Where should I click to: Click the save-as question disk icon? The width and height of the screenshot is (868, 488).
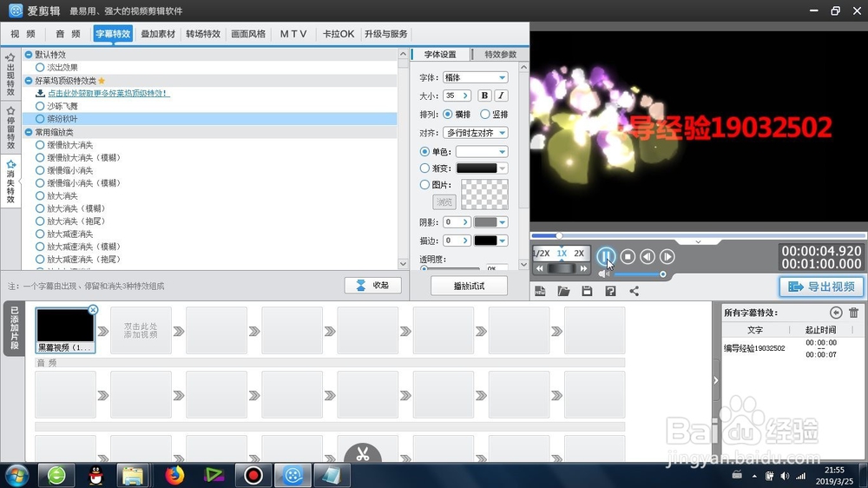tap(610, 291)
